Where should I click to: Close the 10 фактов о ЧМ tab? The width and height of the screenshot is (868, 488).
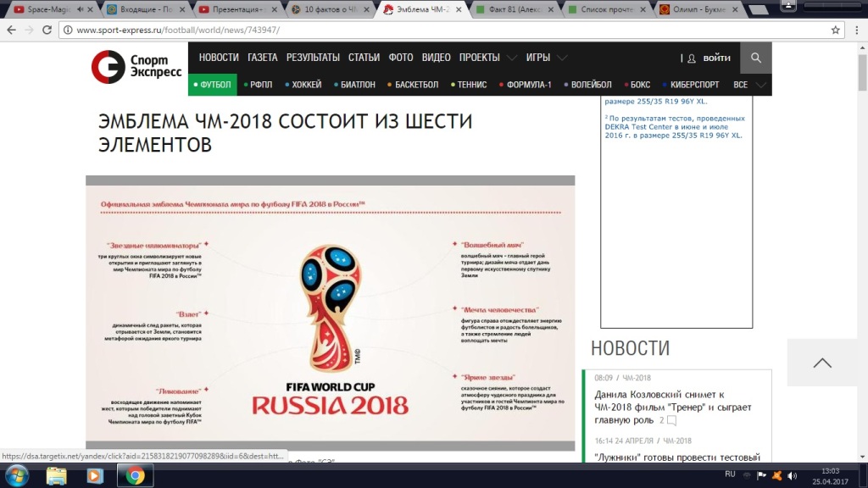tap(366, 9)
